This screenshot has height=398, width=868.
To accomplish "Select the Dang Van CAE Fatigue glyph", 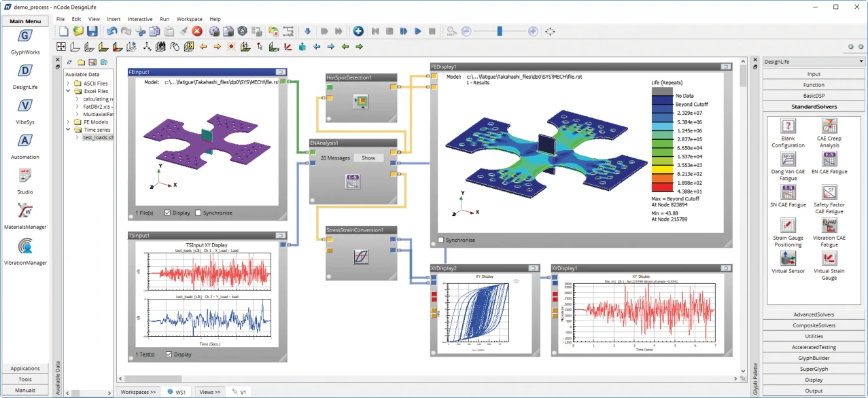I will tap(788, 160).
